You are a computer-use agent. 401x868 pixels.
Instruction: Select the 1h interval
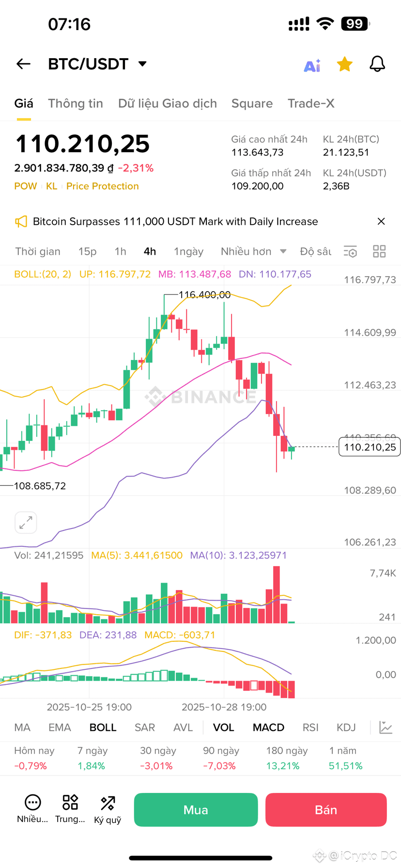pos(120,251)
